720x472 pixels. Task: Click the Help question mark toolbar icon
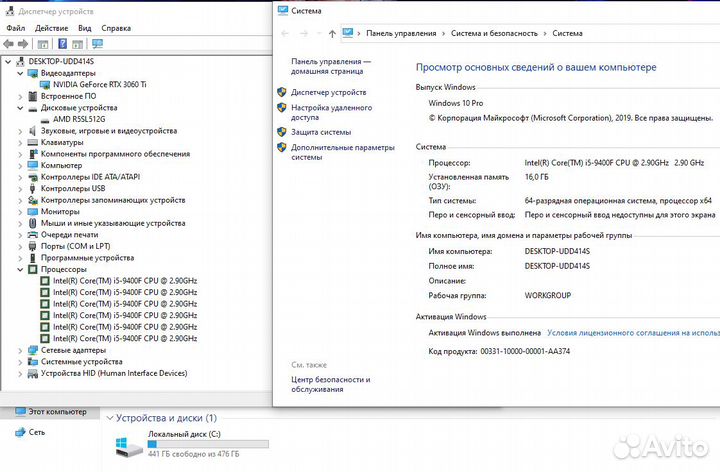tap(62, 44)
